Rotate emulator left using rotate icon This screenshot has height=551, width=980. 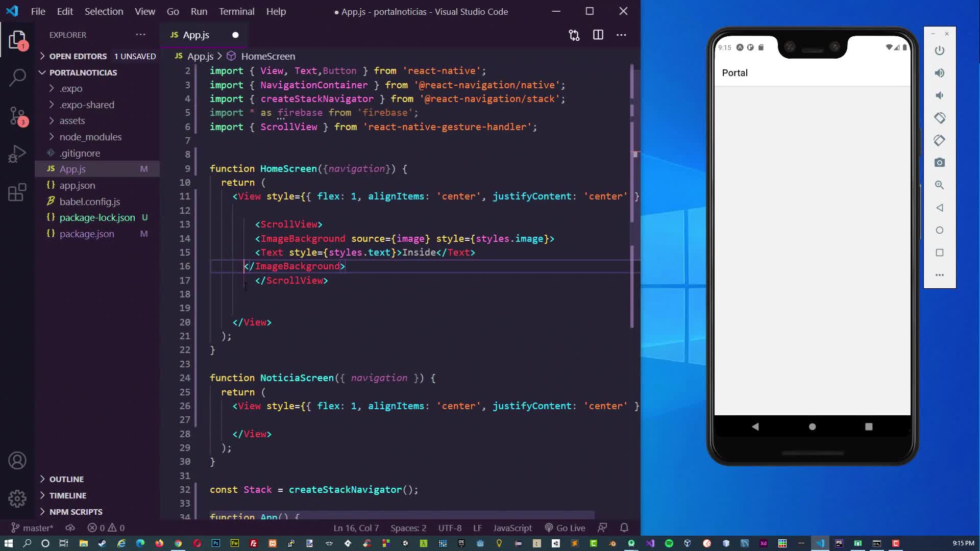pyautogui.click(x=939, y=118)
